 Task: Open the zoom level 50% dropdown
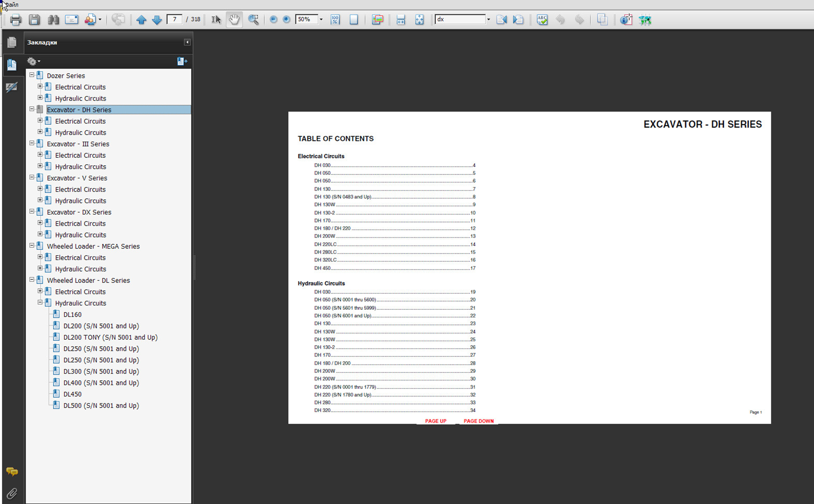(x=321, y=20)
